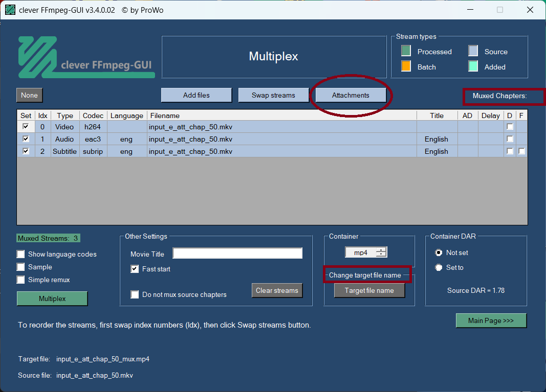Click the h264 codec cell

(93, 127)
